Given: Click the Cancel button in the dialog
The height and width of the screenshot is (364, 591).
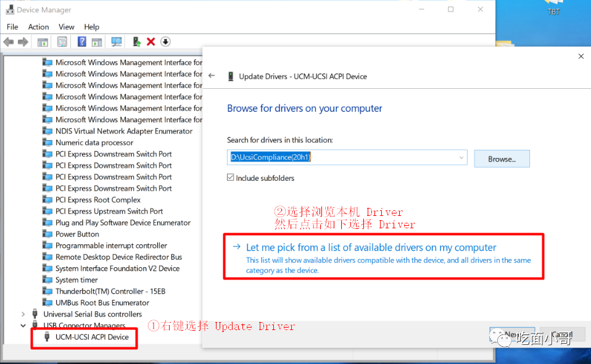Looking at the screenshot, I should (x=562, y=334).
